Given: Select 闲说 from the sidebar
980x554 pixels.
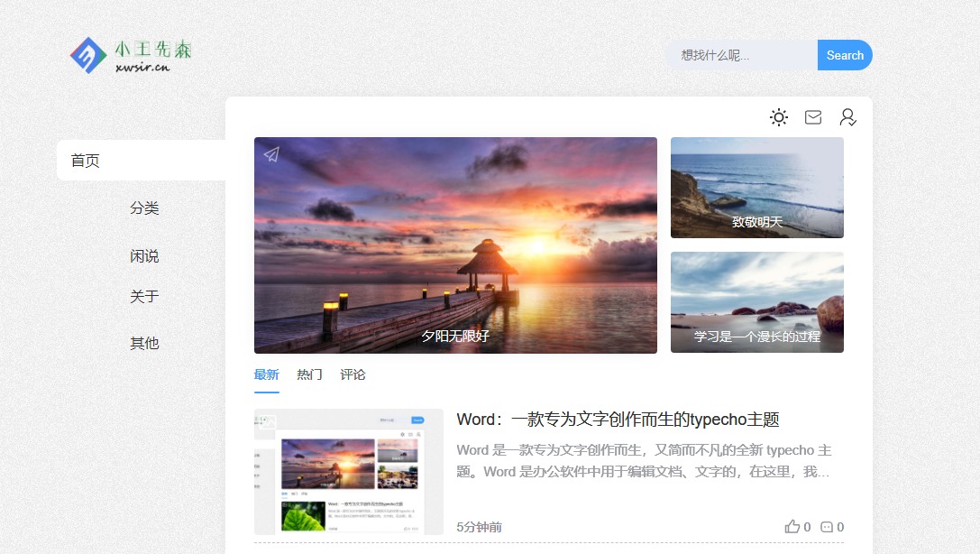Looking at the screenshot, I should pos(144,256).
